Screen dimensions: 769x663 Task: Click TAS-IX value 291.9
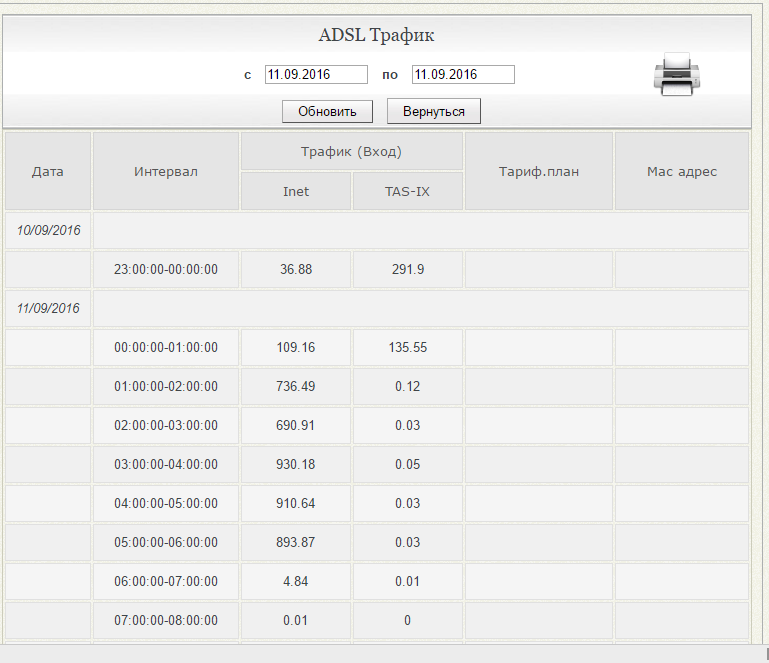tap(408, 269)
